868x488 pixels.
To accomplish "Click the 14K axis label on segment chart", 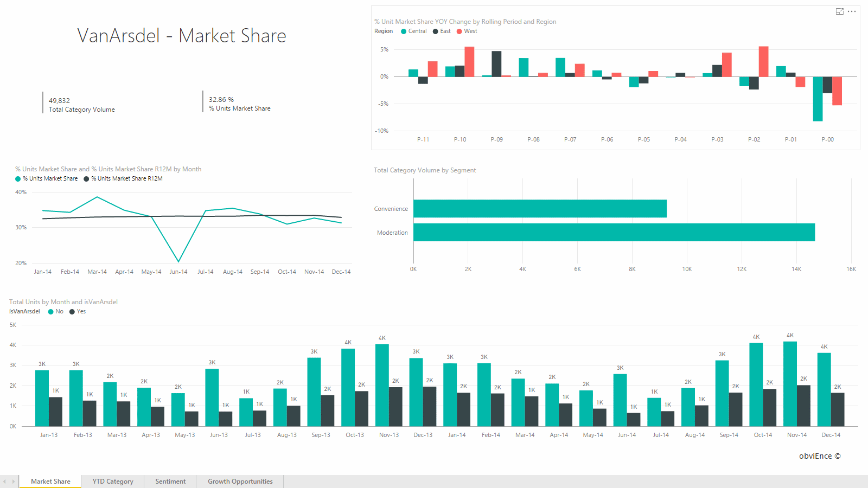I will 796,269.
